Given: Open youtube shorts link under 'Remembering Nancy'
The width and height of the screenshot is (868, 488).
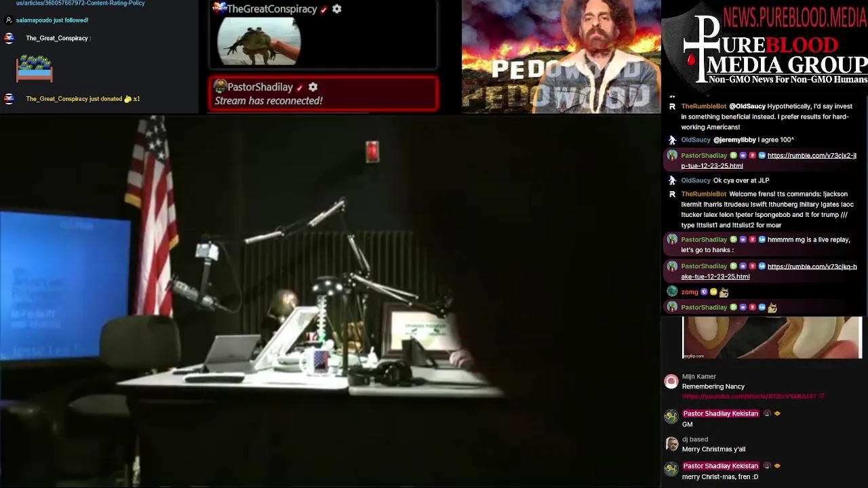Looking at the screenshot, I should coord(749,396).
